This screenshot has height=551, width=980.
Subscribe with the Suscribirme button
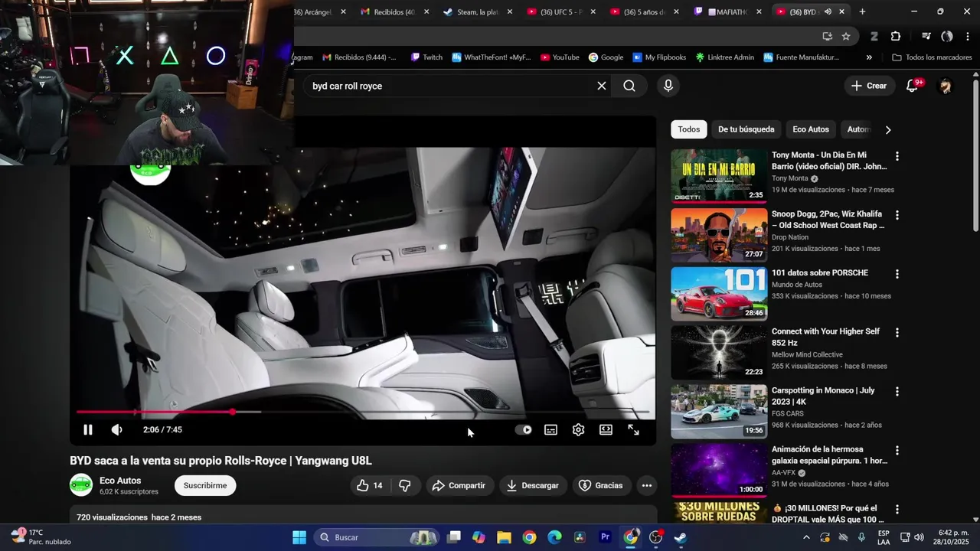205,485
